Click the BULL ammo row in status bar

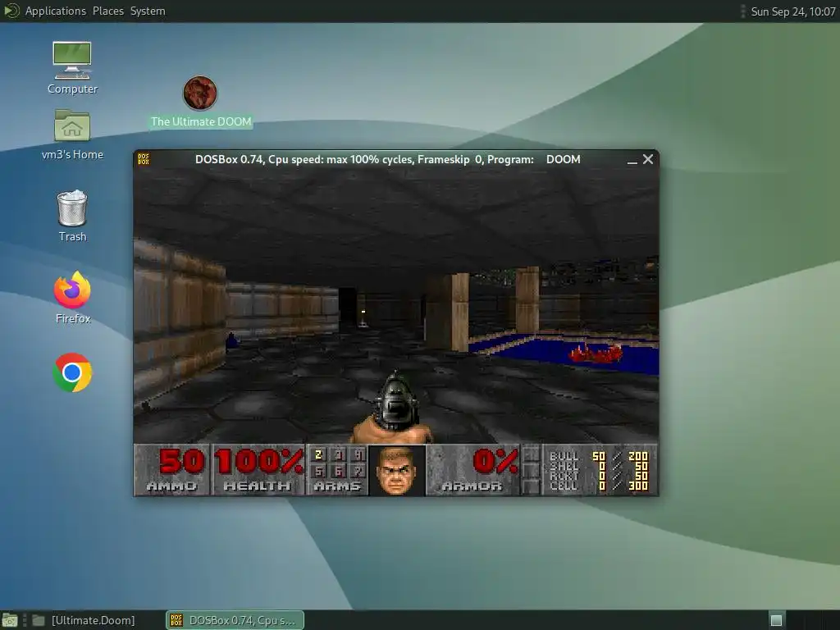[599, 456]
